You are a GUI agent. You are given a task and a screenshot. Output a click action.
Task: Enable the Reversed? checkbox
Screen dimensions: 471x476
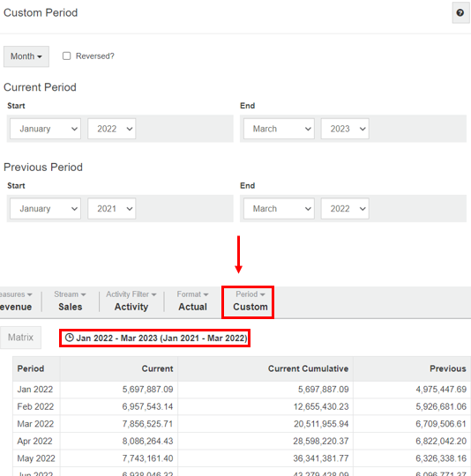pos(66,56)
